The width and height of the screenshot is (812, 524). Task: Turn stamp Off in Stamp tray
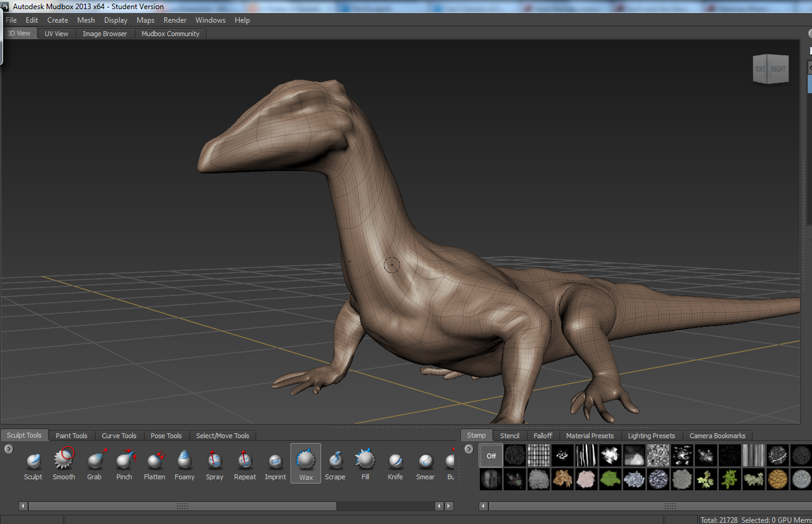click(491, 456)
